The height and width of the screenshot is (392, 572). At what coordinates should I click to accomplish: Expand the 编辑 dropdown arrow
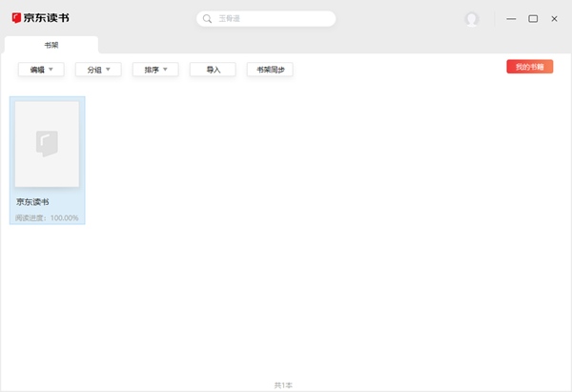click(x=51, y=69)
